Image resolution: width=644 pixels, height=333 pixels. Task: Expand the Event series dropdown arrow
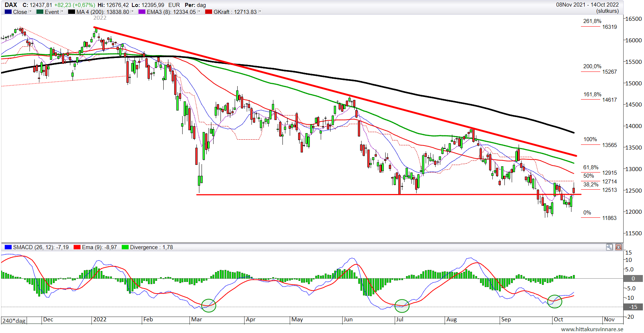click(62, 12)
